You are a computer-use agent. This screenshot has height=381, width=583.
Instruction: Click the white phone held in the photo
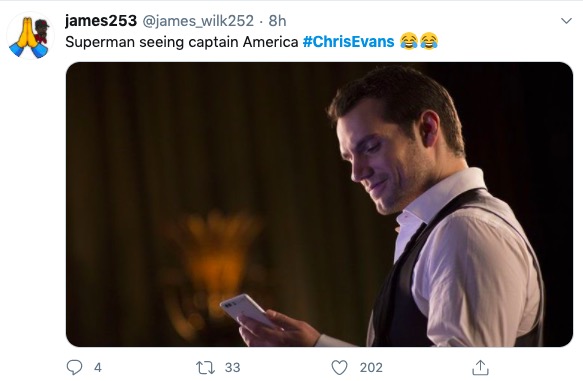[247, 310]
